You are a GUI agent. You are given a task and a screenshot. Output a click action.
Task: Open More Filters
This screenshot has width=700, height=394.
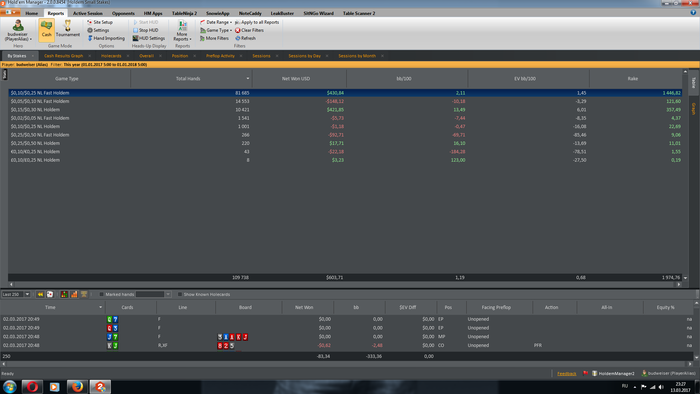(x=214, y=38)
